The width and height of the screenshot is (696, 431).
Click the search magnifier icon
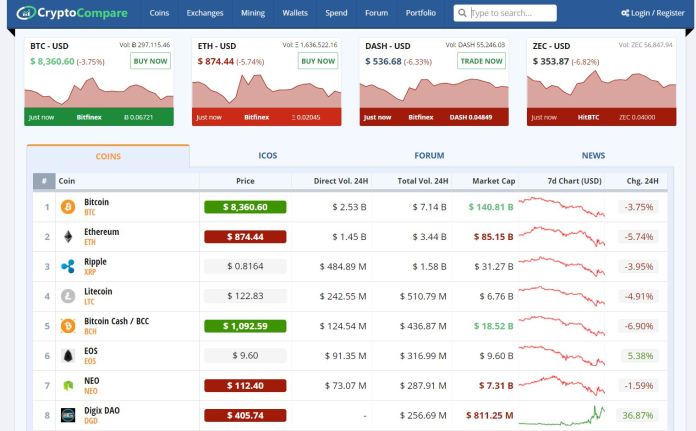(x=462, y=13)
